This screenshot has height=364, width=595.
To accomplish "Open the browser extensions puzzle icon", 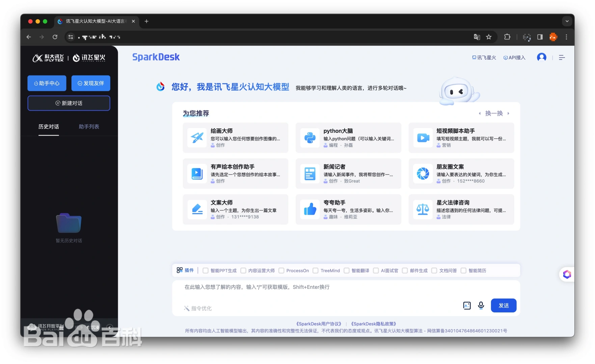I will (507, 37).
